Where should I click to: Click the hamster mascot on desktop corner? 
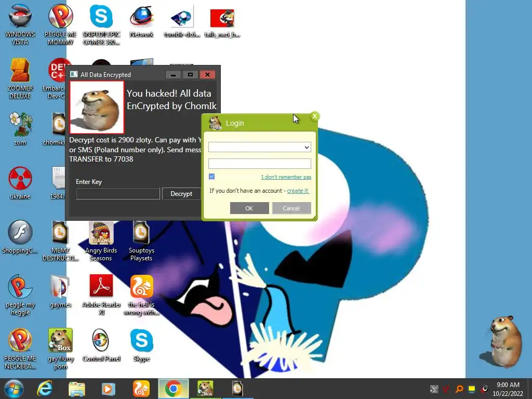click(x=501, y=341)
